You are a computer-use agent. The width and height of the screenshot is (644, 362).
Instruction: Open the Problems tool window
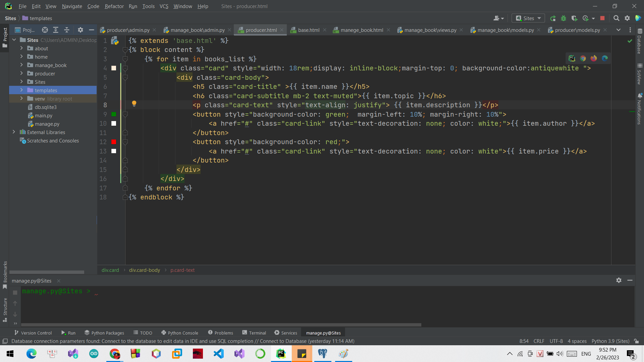pos(220,333)
